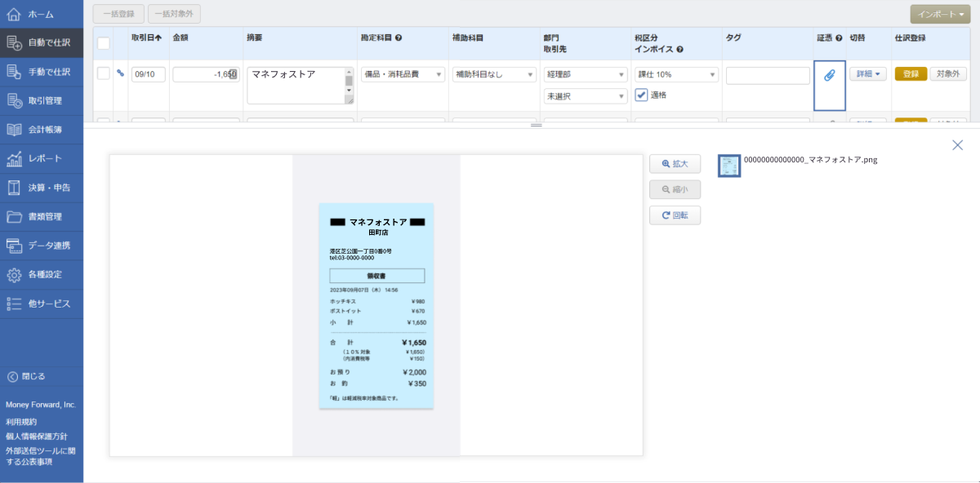Open the インポート dropdown button

click(940, 14)
